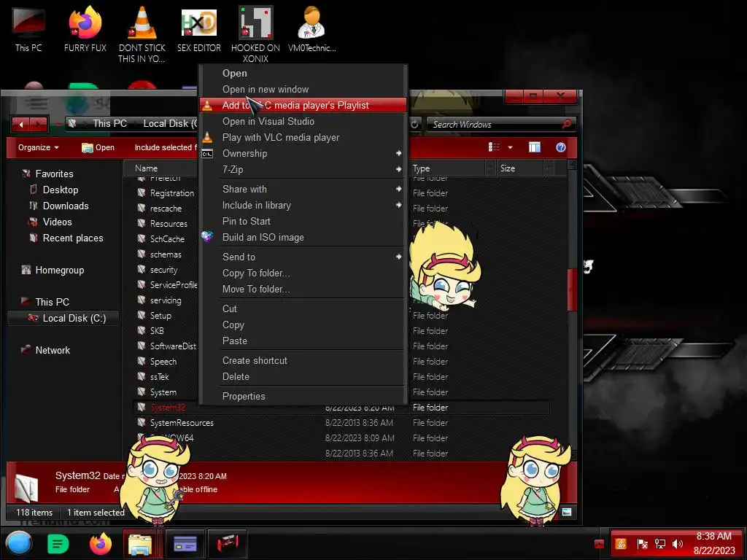The height and width of the screenshot is (560, 747).
Task: Open Explorer help question mark icon
Action: [x=561, y=147]
